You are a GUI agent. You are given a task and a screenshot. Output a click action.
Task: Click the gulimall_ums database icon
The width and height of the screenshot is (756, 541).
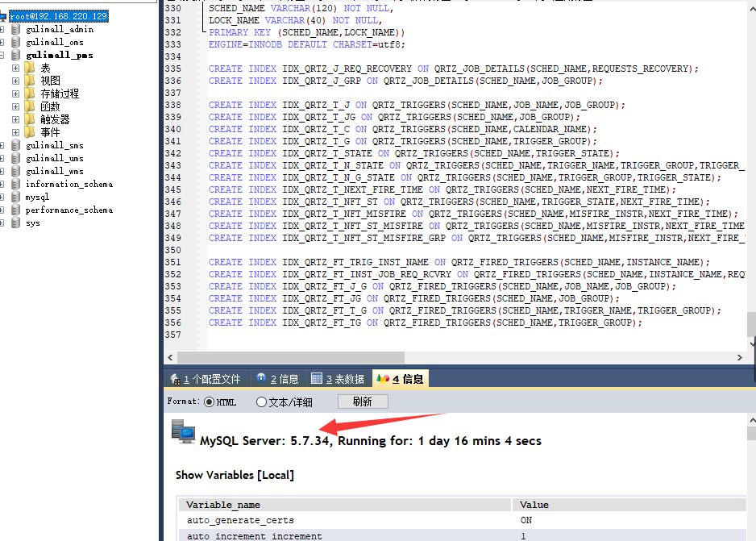[x=16, y=158]
